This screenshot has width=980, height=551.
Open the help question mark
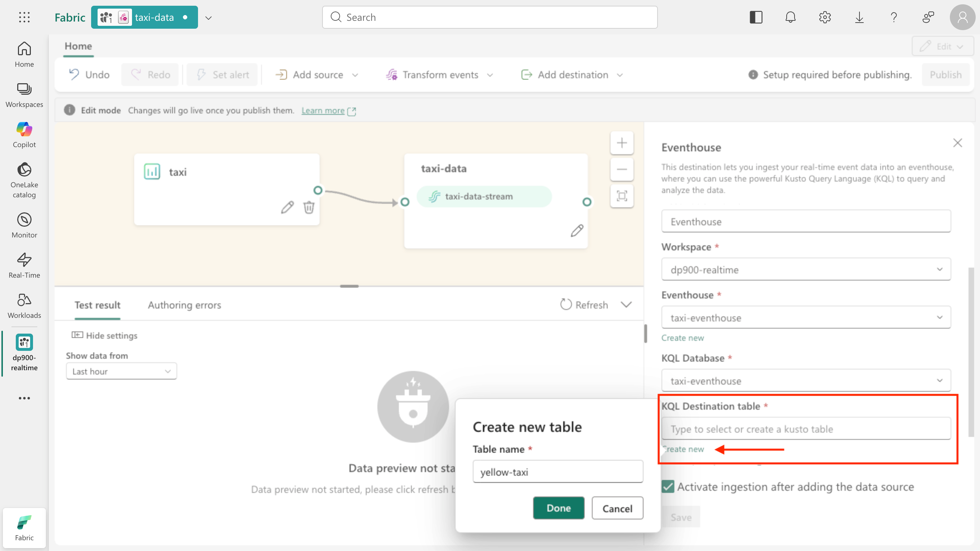pyautogui.click(x=894, y=17)
